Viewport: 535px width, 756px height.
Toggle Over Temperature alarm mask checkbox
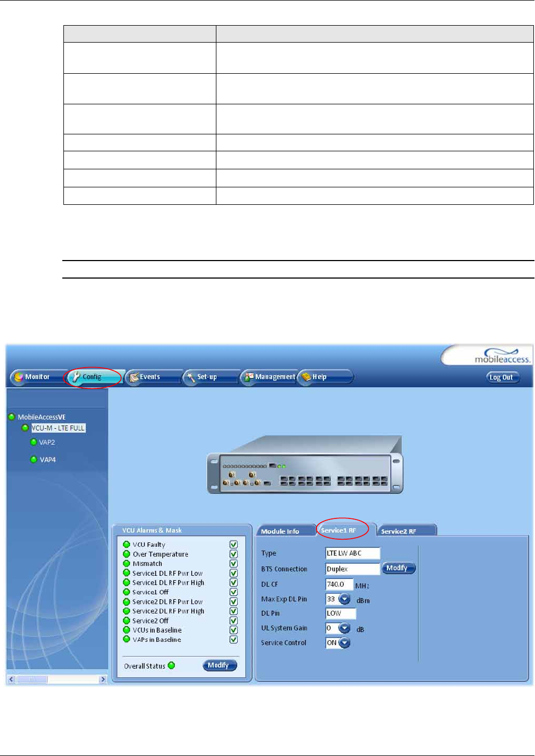click(x=233, y=554)
